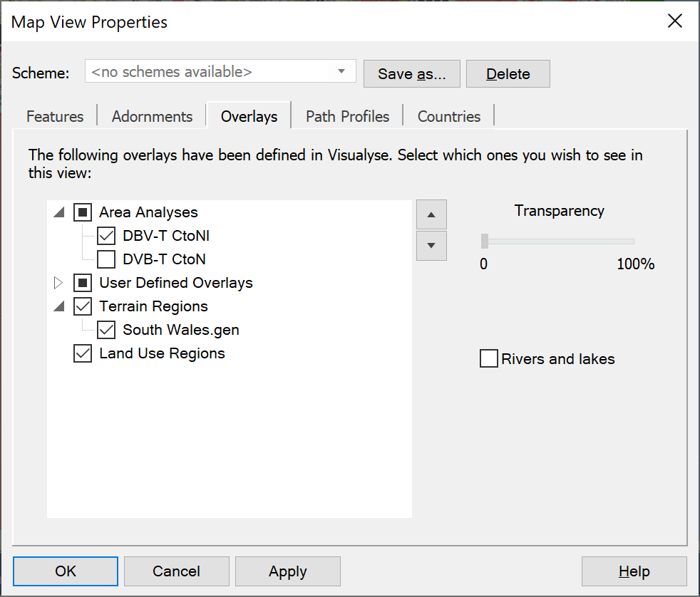The image size is (700, 597).
Task: Switch to the Features tab
Action: [55, 116]
